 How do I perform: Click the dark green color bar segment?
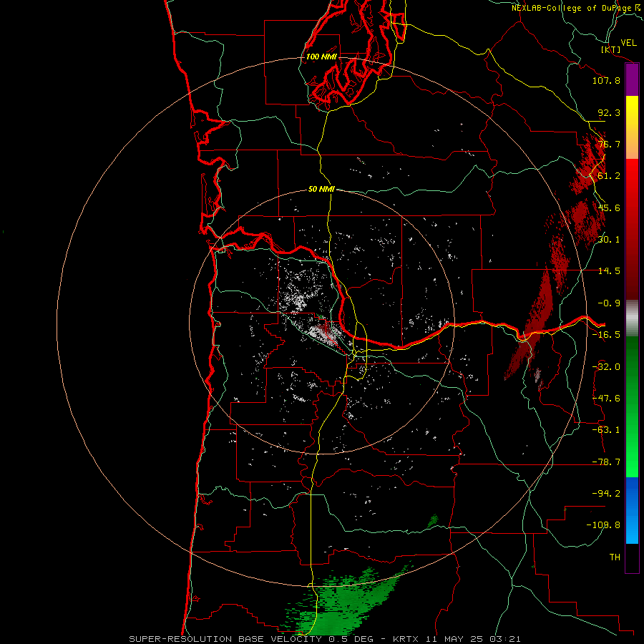[x=632, y=370]
